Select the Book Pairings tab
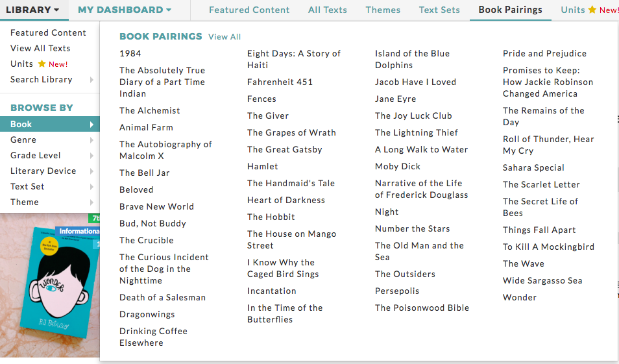619x364 pixels. click(x=510, y=10)
